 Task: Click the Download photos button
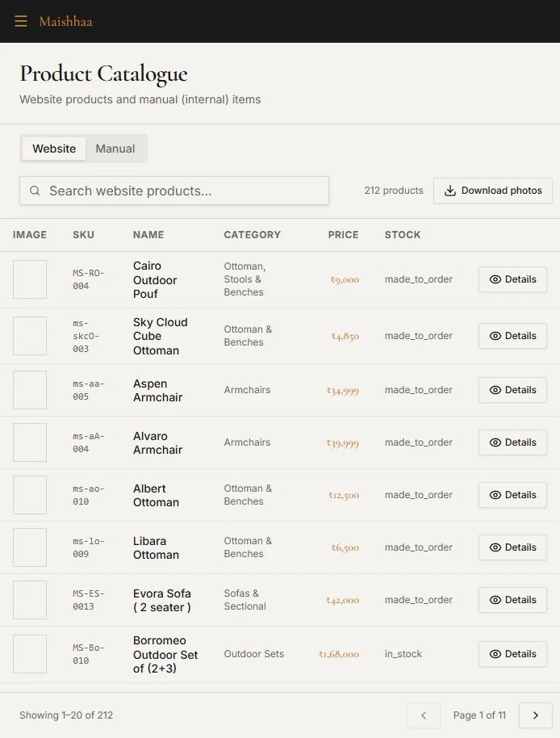tap(493, 190)
